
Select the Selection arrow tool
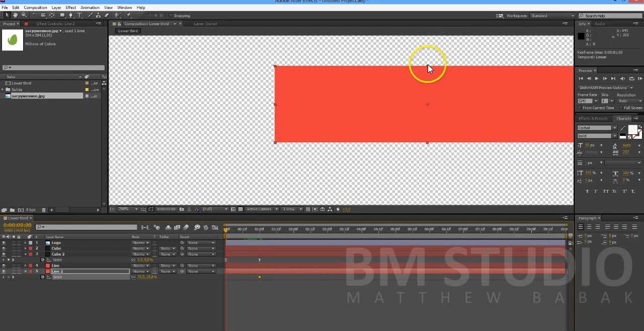coord(8,15)
